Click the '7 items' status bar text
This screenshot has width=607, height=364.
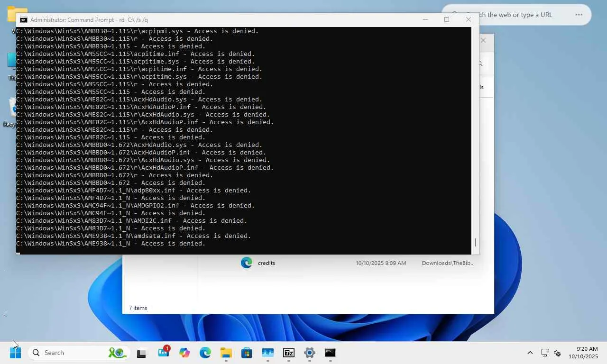tap(138, 308)
